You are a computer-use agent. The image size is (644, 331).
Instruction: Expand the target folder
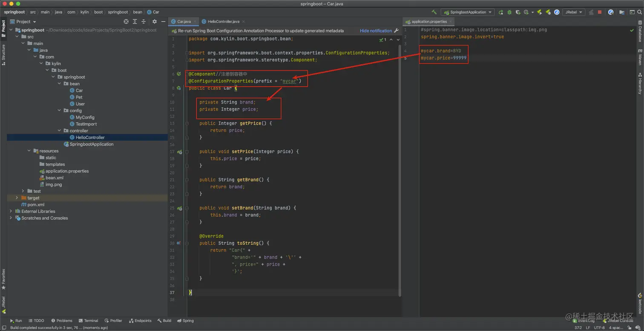point(17,198)
